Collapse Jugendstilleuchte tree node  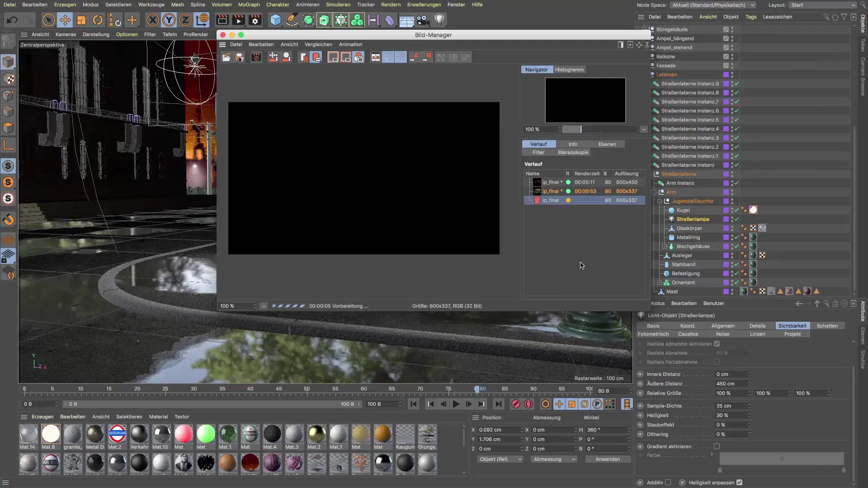[x=660, y=201]
